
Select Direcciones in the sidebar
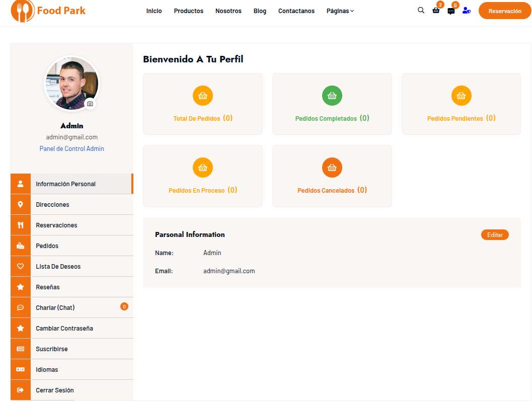click(x=52, y=205)
